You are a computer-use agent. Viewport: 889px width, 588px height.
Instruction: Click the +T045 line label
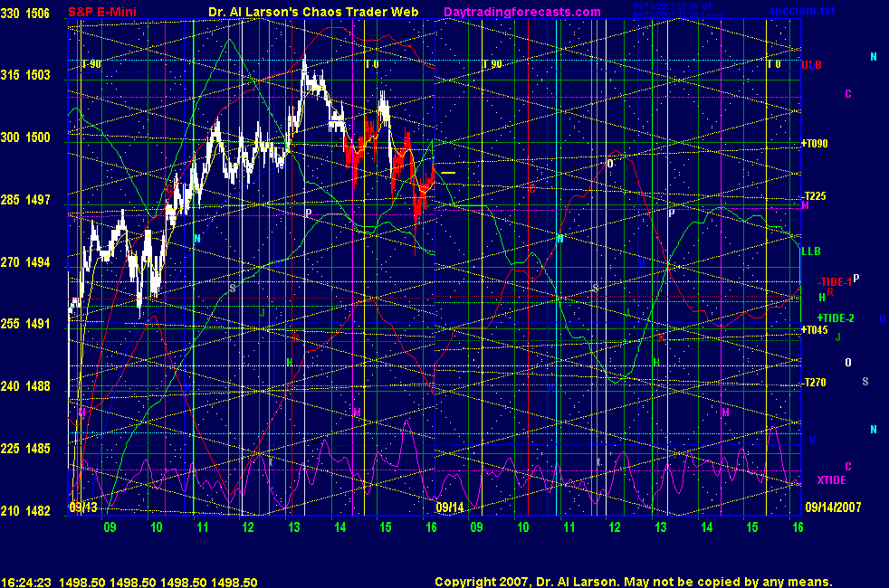tap(815, 329)
